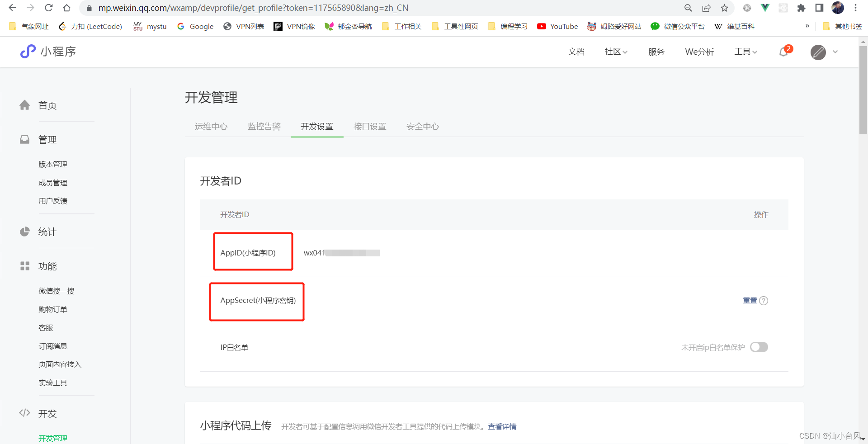This screenshot has width=868, height=444.
Task: Click the 功能 grid icon in sidebar
Action: pyautogui.click(x=25, y=266)
